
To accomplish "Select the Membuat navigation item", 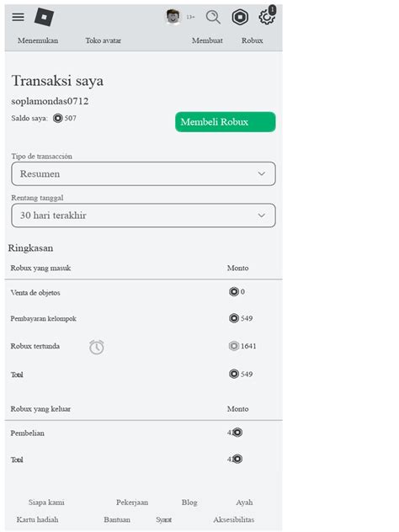I will tap(207, 40).
